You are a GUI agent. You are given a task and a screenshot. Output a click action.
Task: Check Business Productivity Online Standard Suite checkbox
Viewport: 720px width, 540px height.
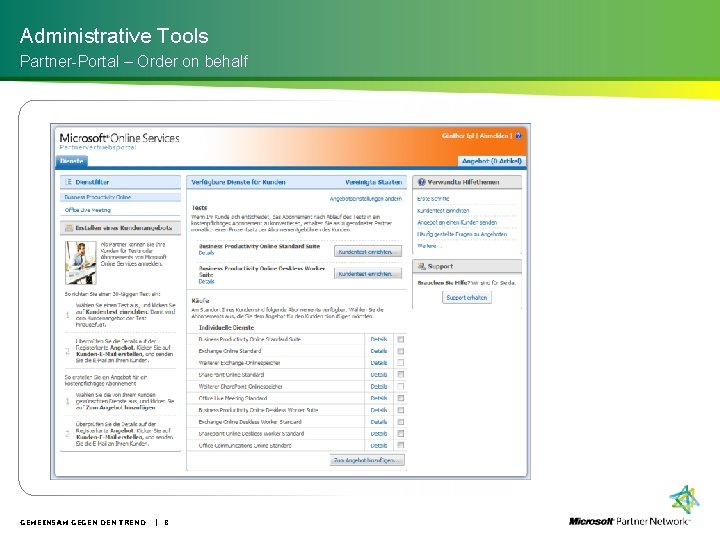coord(400,339)
